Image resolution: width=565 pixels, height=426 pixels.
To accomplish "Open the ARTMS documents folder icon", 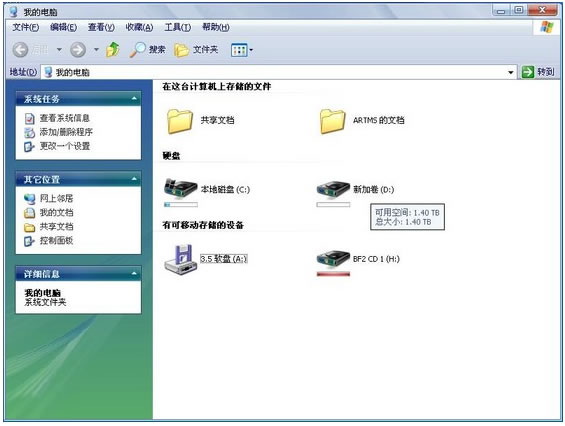I will coord(332,121).
